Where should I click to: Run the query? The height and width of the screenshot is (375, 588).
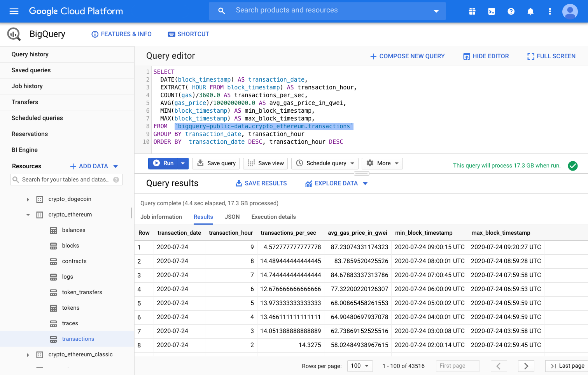coord(163,164)
